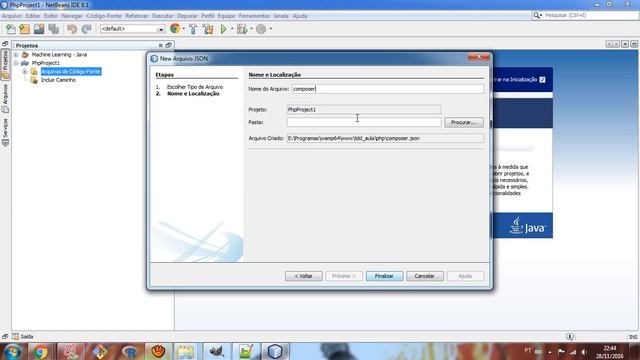Image resolution: width=640 pixels, height=360 pixels.
Task: Collapse the PhpProject1 project node
Action: 16,63
